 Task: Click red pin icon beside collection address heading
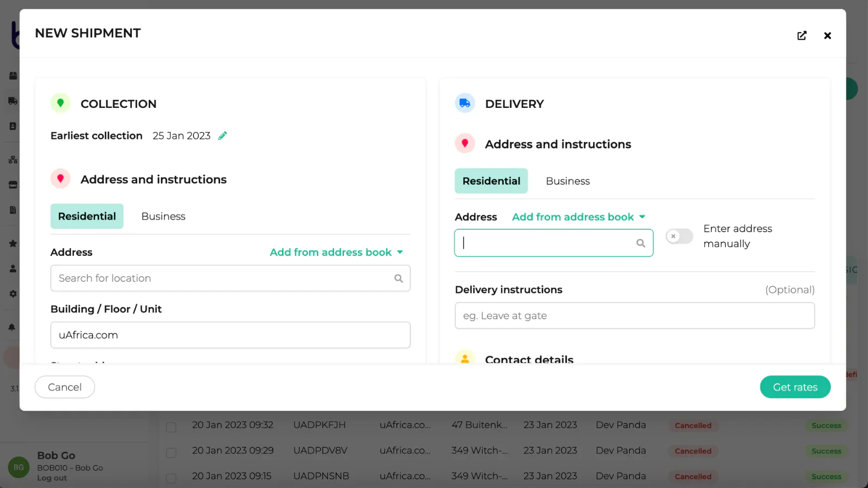pyautogui.click(x=60, y=179)
